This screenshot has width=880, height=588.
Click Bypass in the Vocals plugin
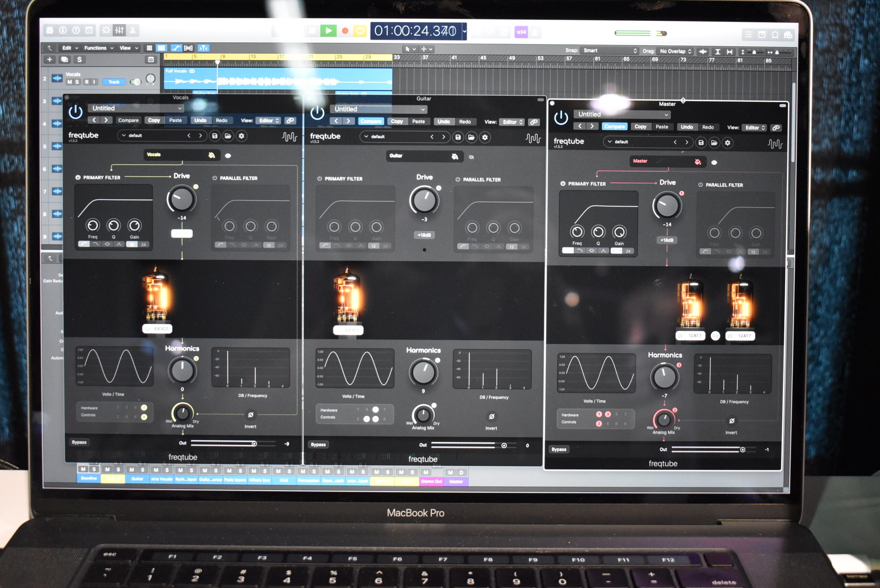pos(79,442)
